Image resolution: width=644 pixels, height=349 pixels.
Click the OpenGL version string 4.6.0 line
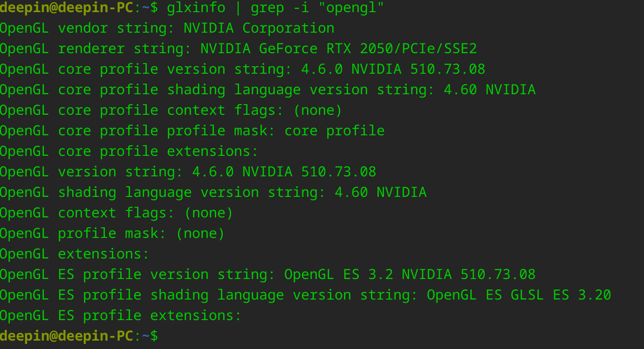point(188,172)
